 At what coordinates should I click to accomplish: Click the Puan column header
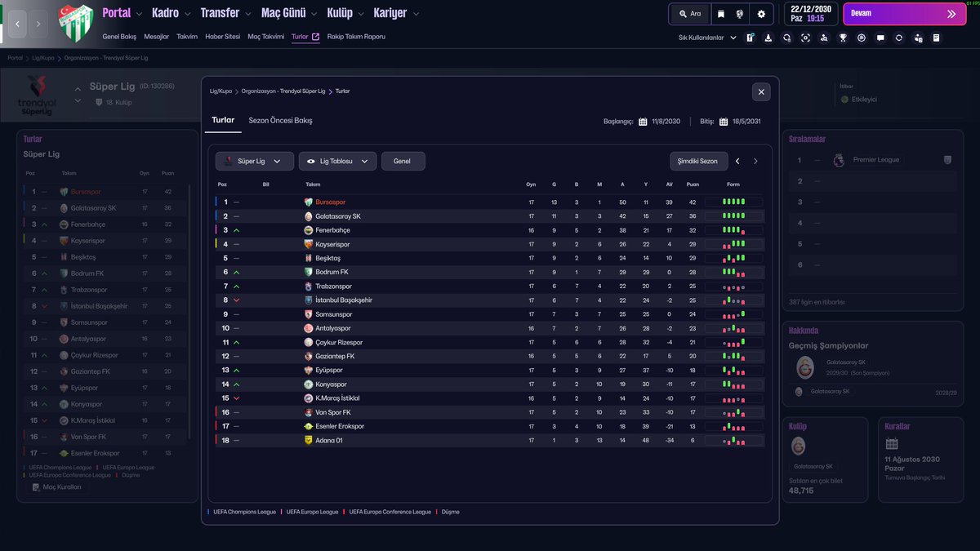(x=693, y=184)
